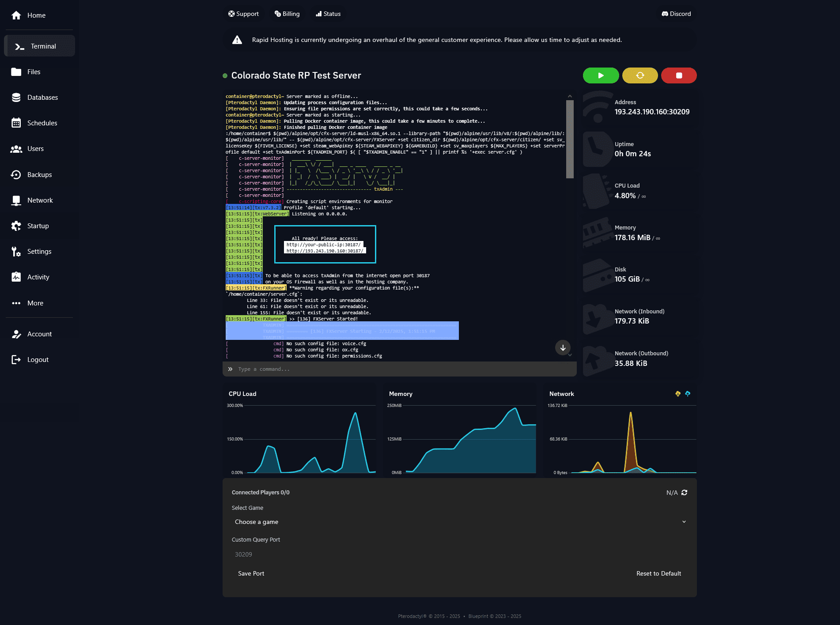840x625 pixels.
Task: Stop the server with red button
Action: [x=679, y=75]
